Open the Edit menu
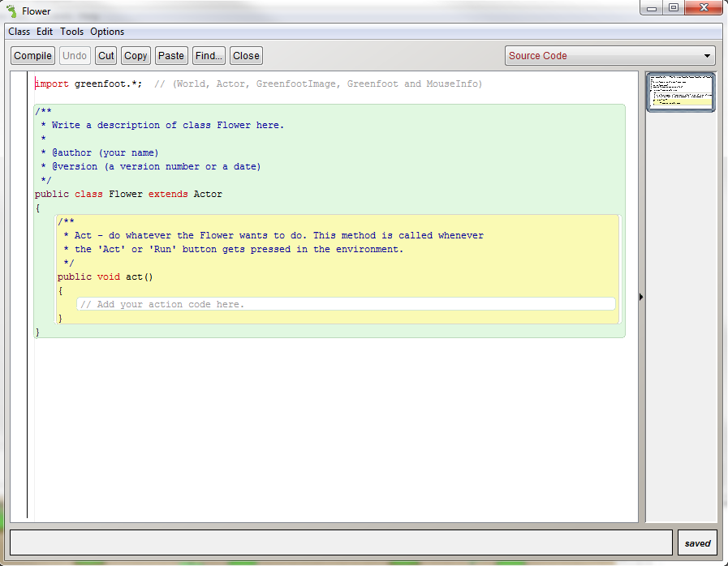Screen dimensions: 728x566 click(45, 31)
